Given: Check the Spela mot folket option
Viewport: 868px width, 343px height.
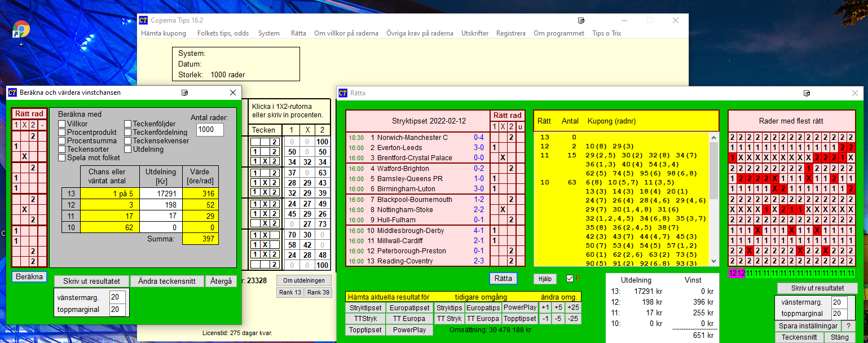Looking at the screenshot, I should coord(61,158).
